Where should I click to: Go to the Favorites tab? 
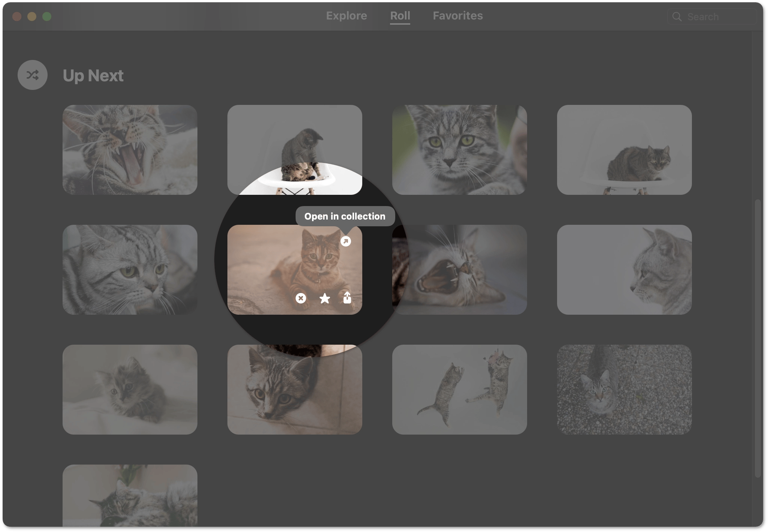coord(457,16)
